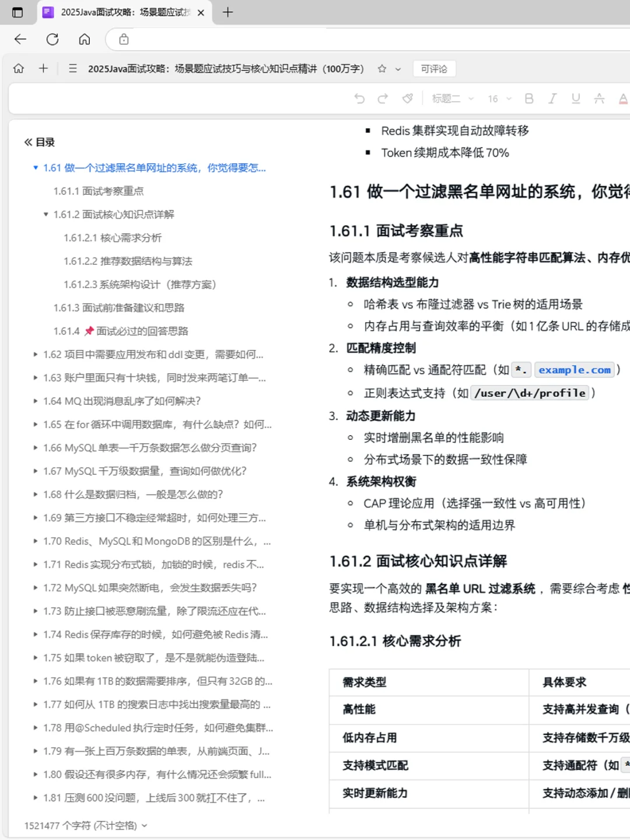Expand the 1.70 Redis outline entry
This screenshot has height=840, width=630.
pyautogui.click(x=36, y=541)
